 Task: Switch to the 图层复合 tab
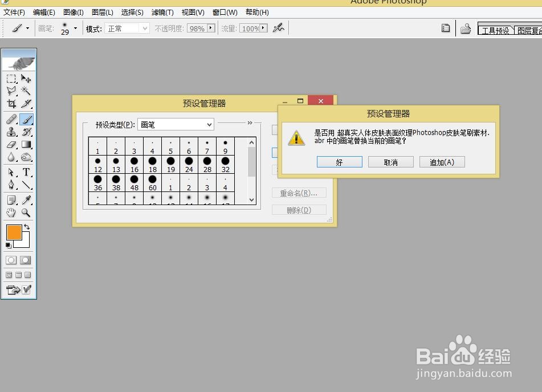click(528, 30)
